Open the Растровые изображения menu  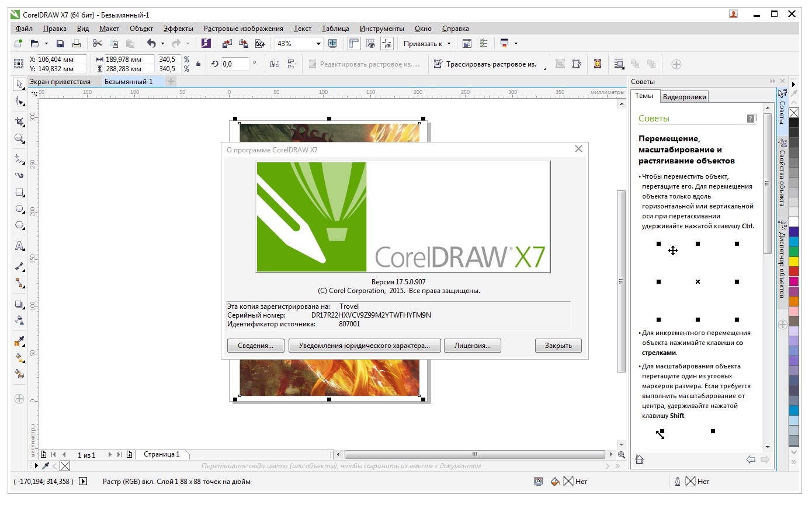(244, 28)
